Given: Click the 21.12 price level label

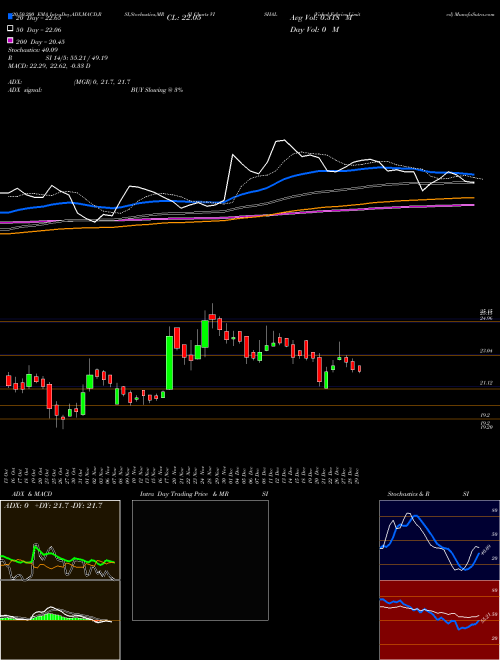Looking at the screenshot, I should point(486,383).
